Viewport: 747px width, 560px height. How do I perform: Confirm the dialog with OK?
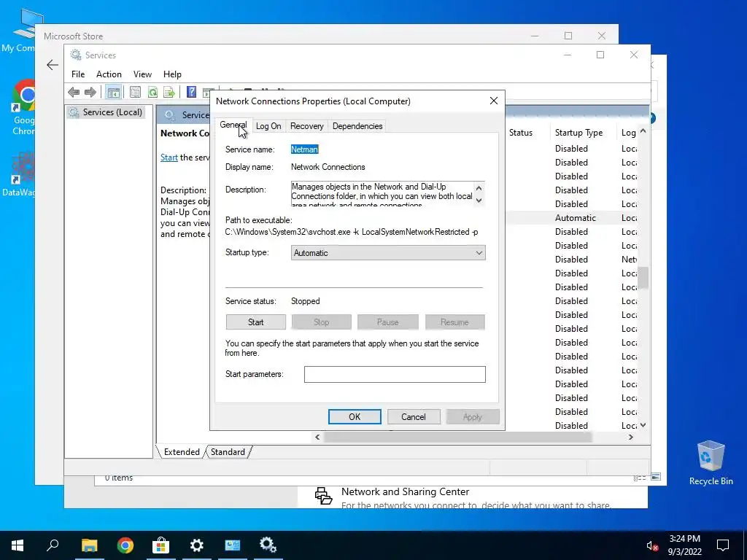pos(355,416)
